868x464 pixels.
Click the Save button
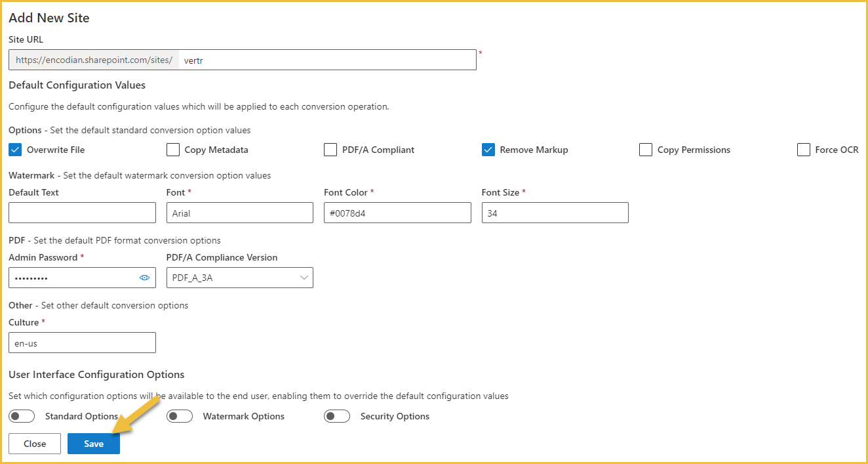pos(94,444)
